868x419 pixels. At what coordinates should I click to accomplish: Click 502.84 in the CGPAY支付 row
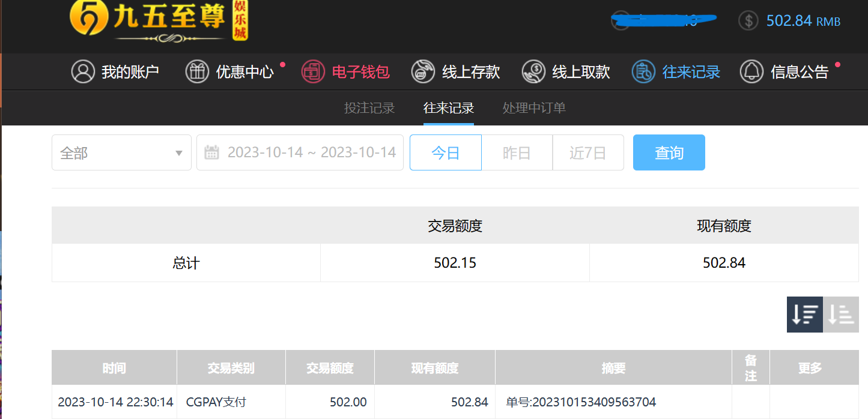[x=470, y=402]
